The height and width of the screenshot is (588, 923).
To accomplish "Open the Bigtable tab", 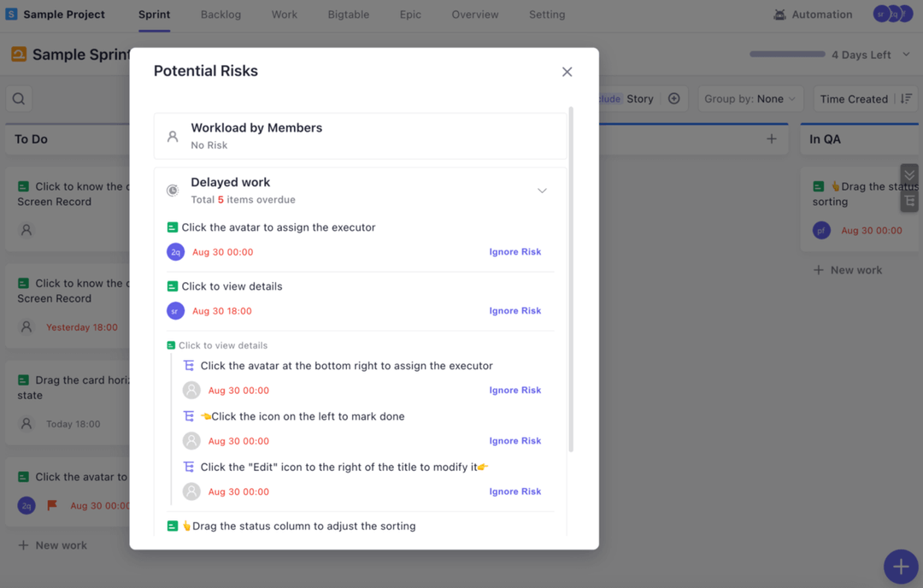I will click(348, 15).
